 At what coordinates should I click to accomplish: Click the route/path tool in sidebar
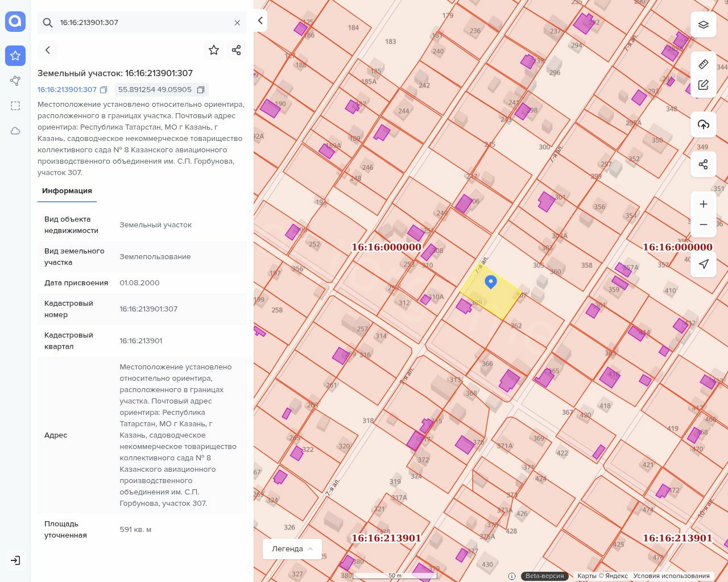[15, 81]
